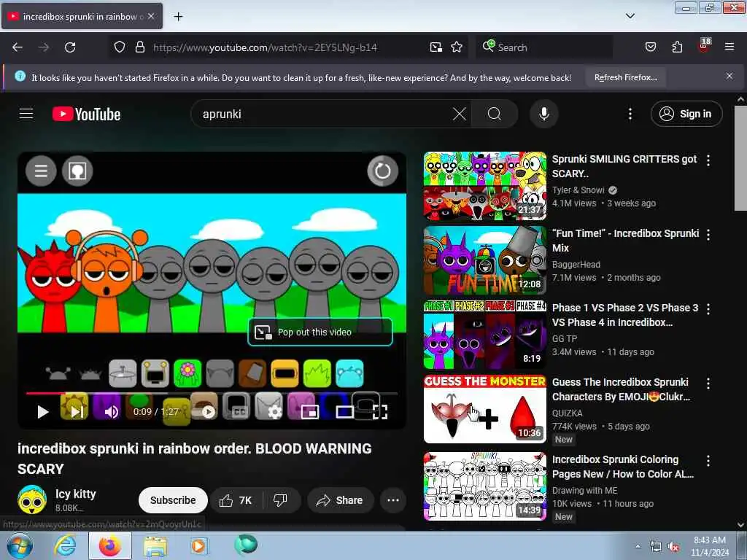Open the Windows Start button

tap(19, 546)
